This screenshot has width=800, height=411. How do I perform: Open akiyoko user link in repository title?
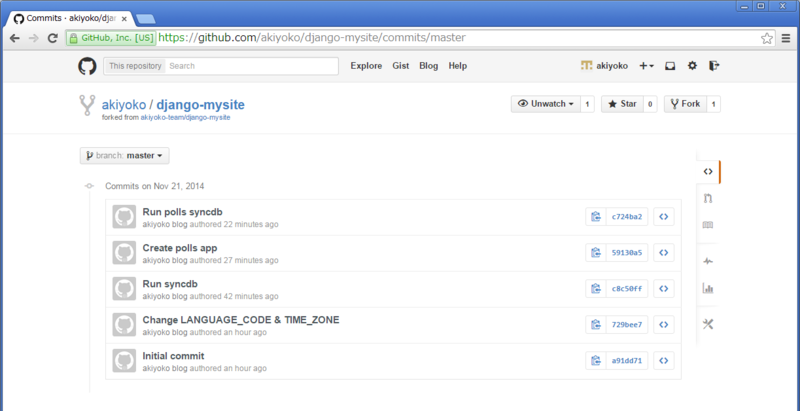[123, 105]
